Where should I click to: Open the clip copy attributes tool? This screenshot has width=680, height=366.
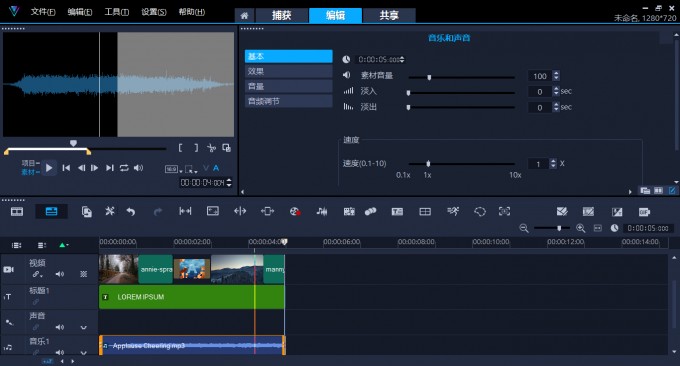point(87,212)
